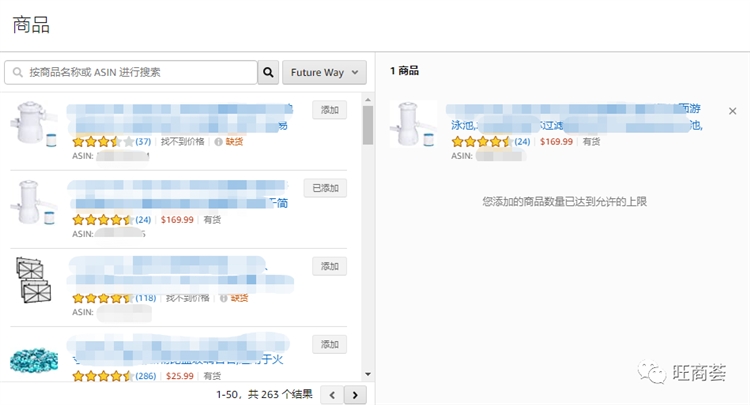Click the info icon next to 缺货 for the 118-review product
Image resolution: width=750 pixels, height=405 pixels.
point(223,298)
